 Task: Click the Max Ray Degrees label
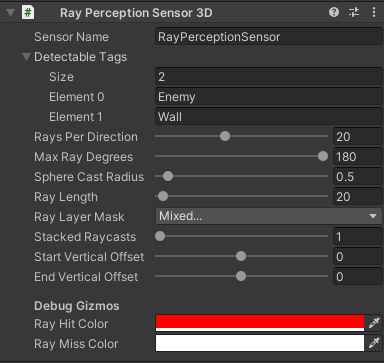(x=84, y=157)
